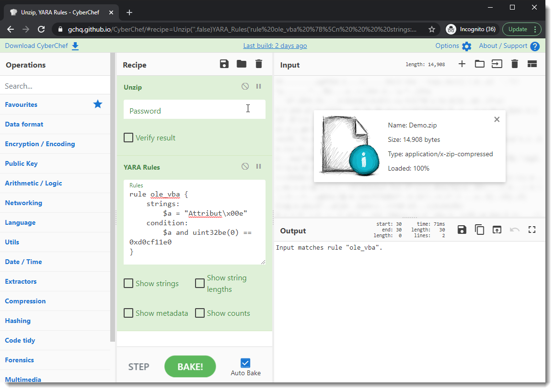The height and width of the screenshot is (392, 555).
Task: Open the Options settings
Action: (x=453, y=46)
